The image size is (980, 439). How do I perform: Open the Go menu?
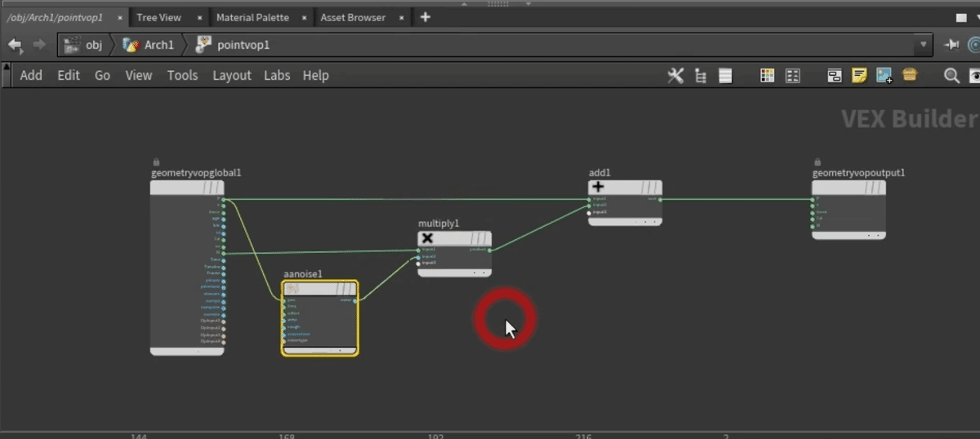pos(102,75)
